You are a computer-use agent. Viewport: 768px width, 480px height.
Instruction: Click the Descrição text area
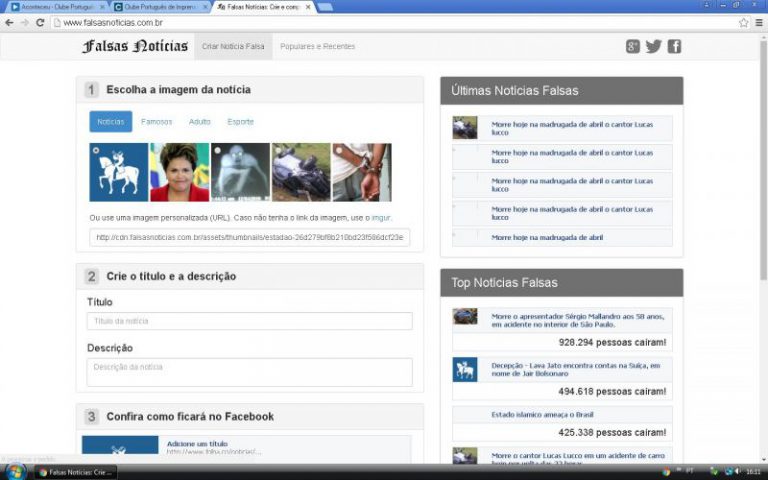249,372
